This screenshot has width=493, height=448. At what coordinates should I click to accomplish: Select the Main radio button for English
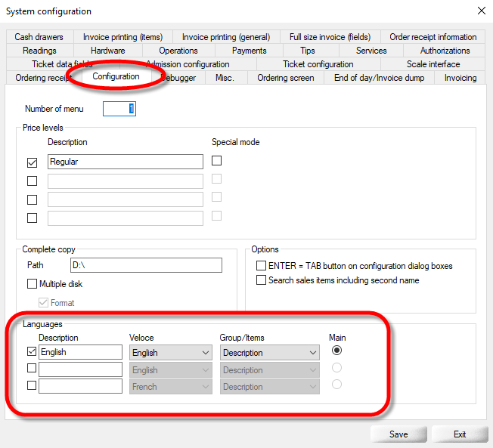[337, 351]
